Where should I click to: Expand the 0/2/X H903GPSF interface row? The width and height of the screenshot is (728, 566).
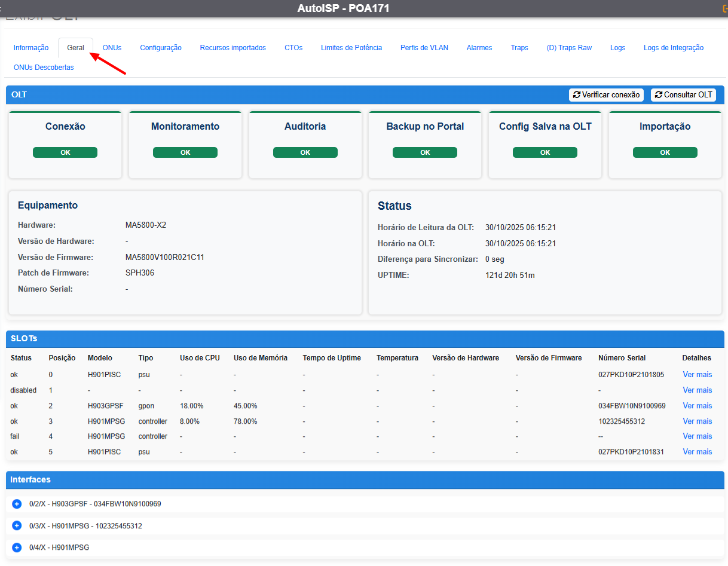coord(17,504)
